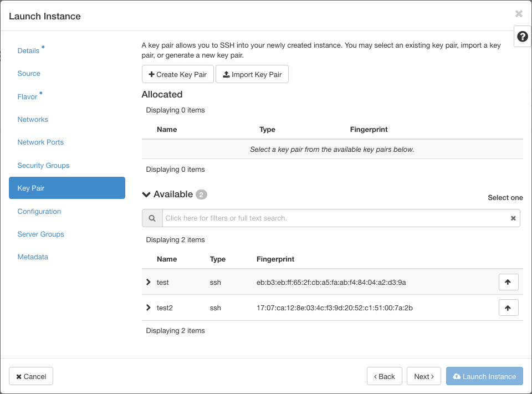Go to the Flavor step
The height and width of the screenshot is (394, 532).
(28, 96)
